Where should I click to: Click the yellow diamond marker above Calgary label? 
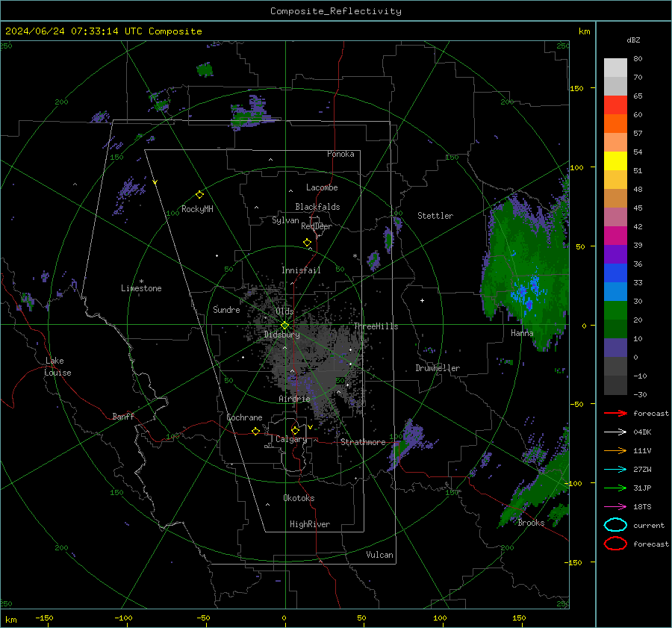click(x=295, y=430)
